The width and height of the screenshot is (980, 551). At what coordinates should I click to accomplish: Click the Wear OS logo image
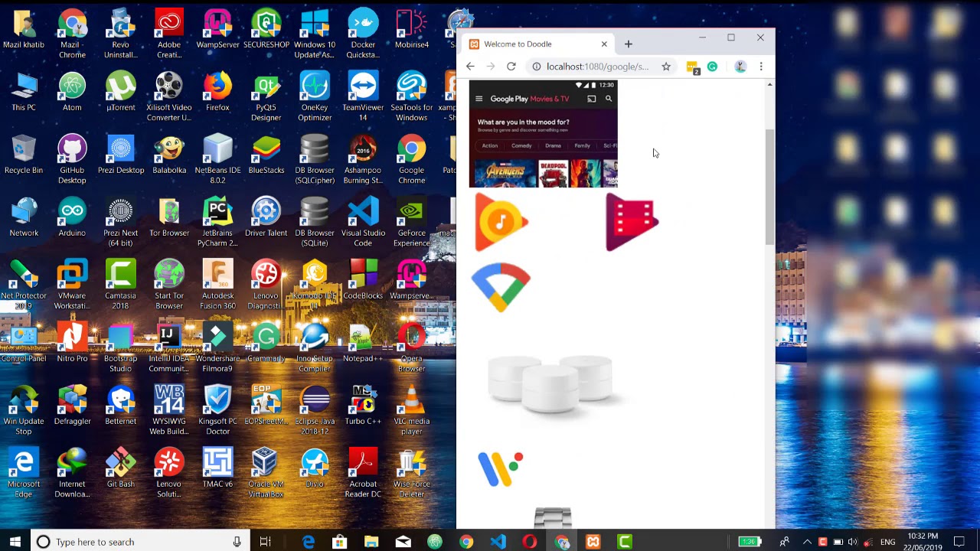point(500,468)
